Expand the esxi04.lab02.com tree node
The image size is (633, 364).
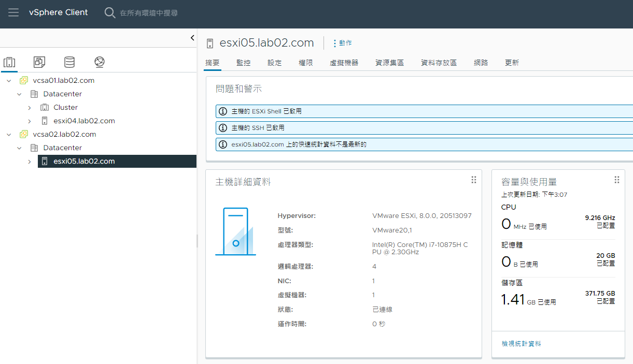30,121
